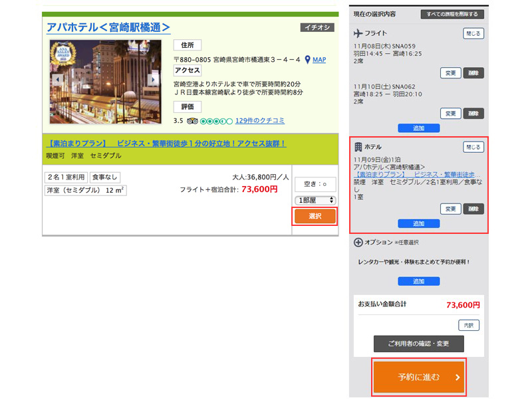Click the hotel night view photo

pos(106,82)
